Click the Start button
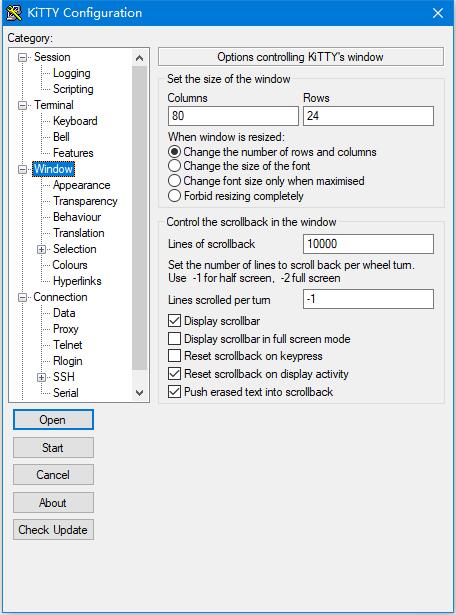This screenshot has height=615, width=456. tap(53, 448)
